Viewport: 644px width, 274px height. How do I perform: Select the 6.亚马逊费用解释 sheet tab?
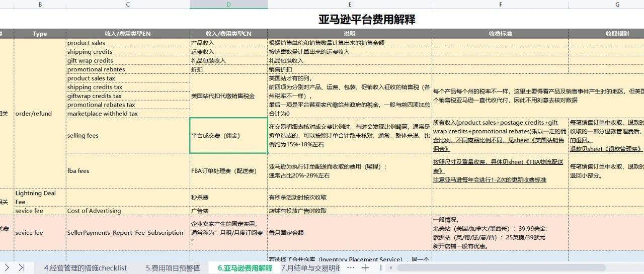click(245, 268)
